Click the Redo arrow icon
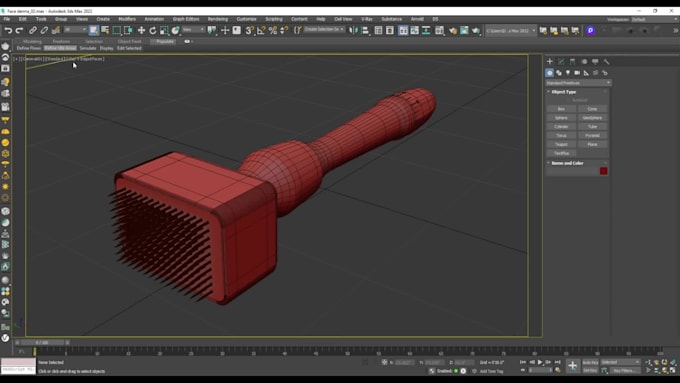 tap(19, 30)
